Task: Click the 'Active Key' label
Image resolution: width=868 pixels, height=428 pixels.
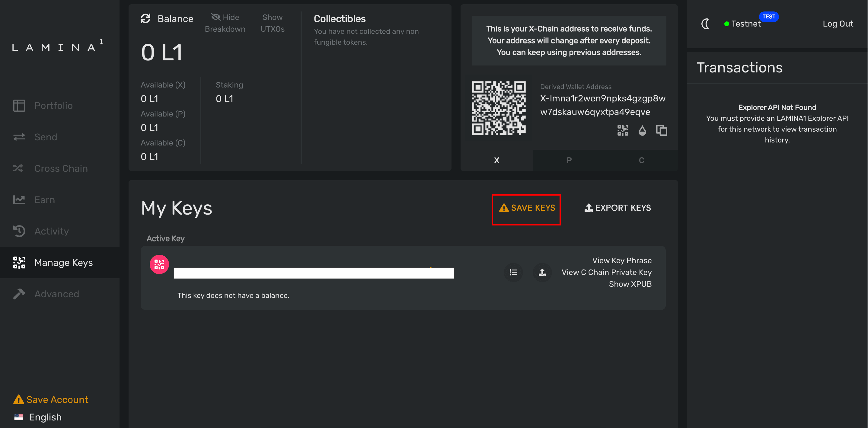Action: point(165,238)
